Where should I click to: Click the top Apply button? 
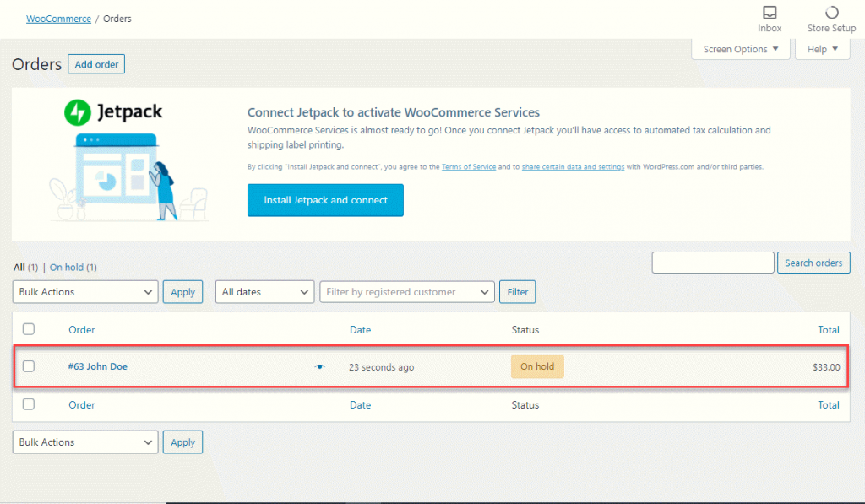[182, 292]
